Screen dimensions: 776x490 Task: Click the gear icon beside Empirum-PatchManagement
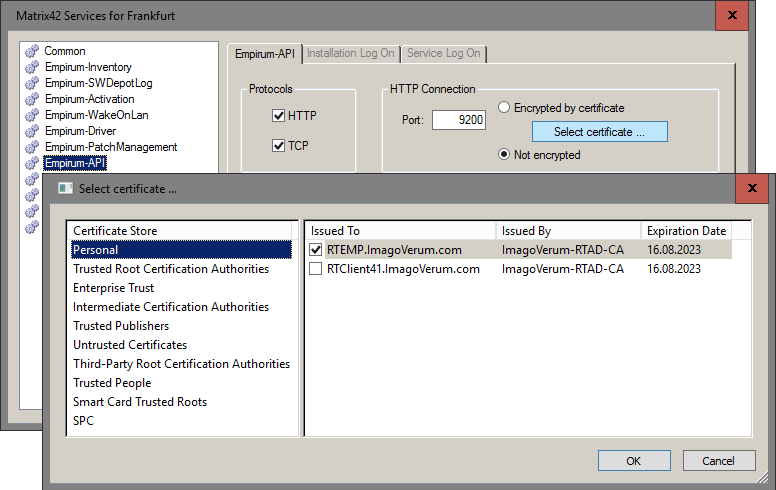click(x=32, y=147)
